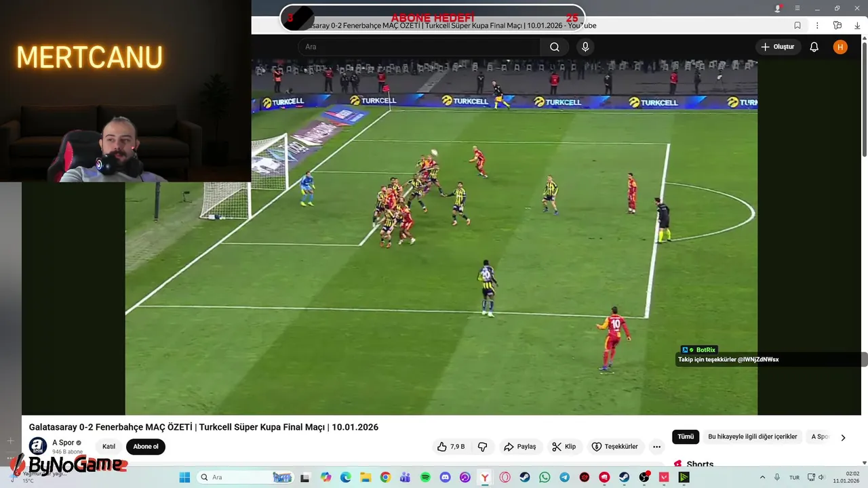
Task: Click the Teşekkürler thanks button
Action: (615, 447)
